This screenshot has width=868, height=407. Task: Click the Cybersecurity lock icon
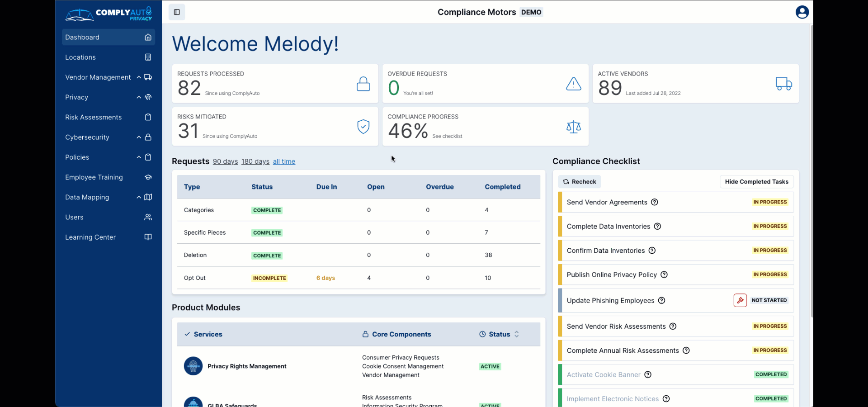(148, 137)
